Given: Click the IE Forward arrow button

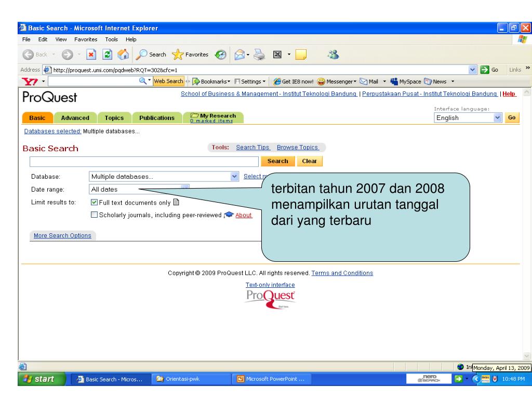Looking at the screenshot, I should 67,55.
